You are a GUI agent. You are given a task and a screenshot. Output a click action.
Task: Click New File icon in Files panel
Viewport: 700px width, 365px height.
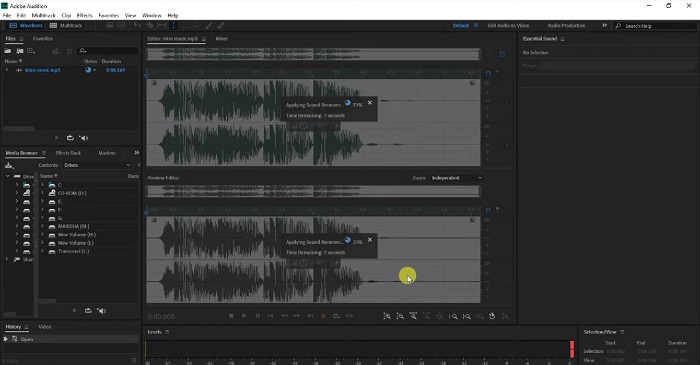point(31,51)
